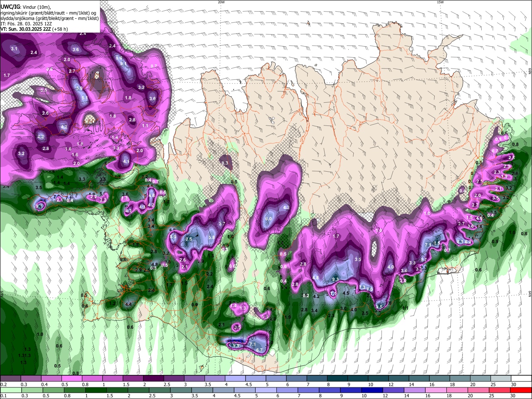
Task: Click the 66N latitude label on right edge
Action: [x=530, y=71]
